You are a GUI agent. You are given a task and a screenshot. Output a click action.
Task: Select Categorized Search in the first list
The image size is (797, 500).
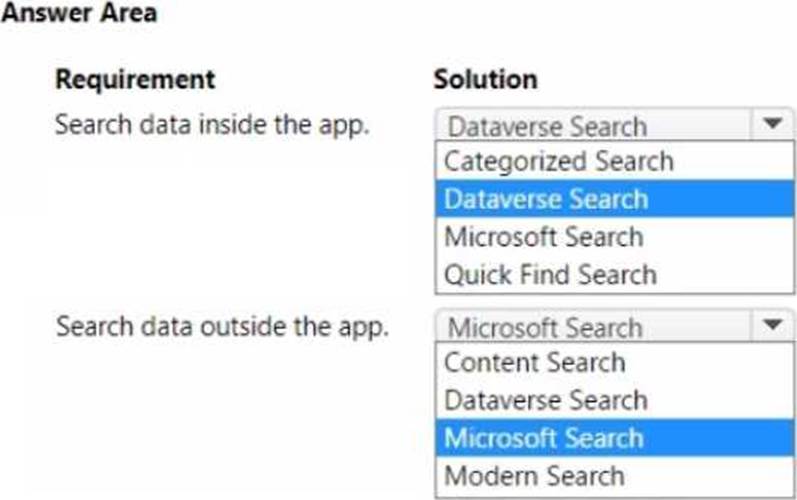(x=558, y=162)
